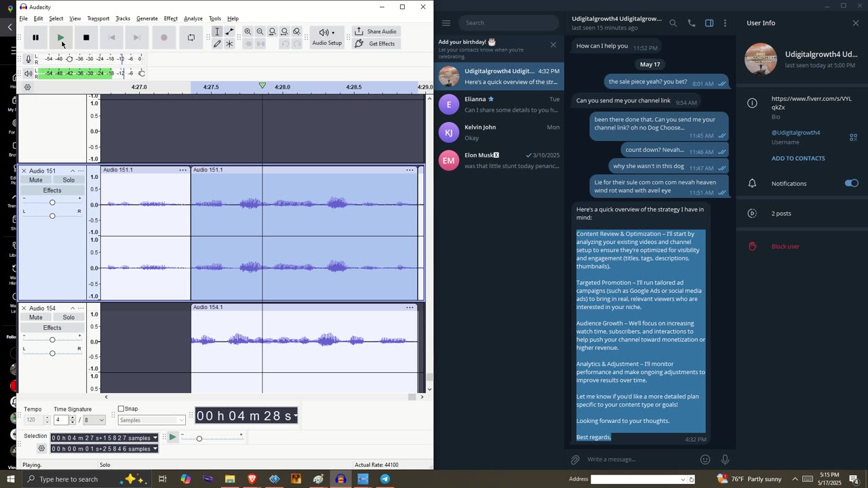Toggle the Telegram info side panel

tap(709, 23)
